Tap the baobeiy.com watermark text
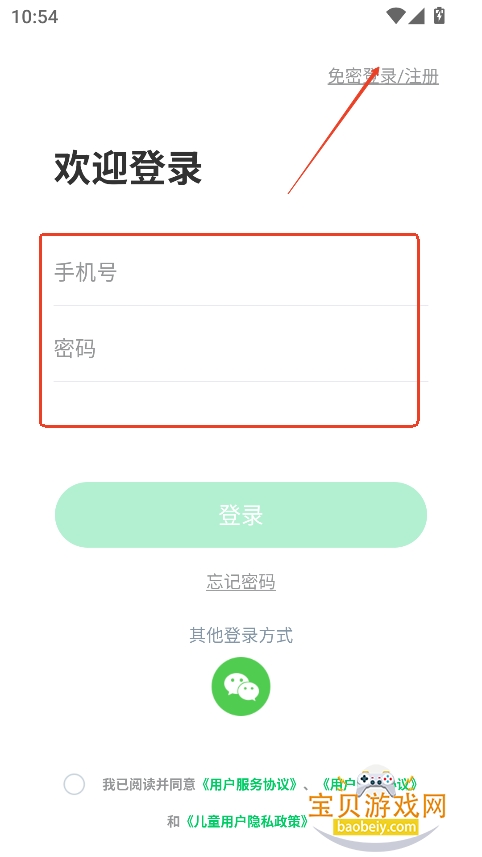Viewport: 482px width, 857px height. 377,826
